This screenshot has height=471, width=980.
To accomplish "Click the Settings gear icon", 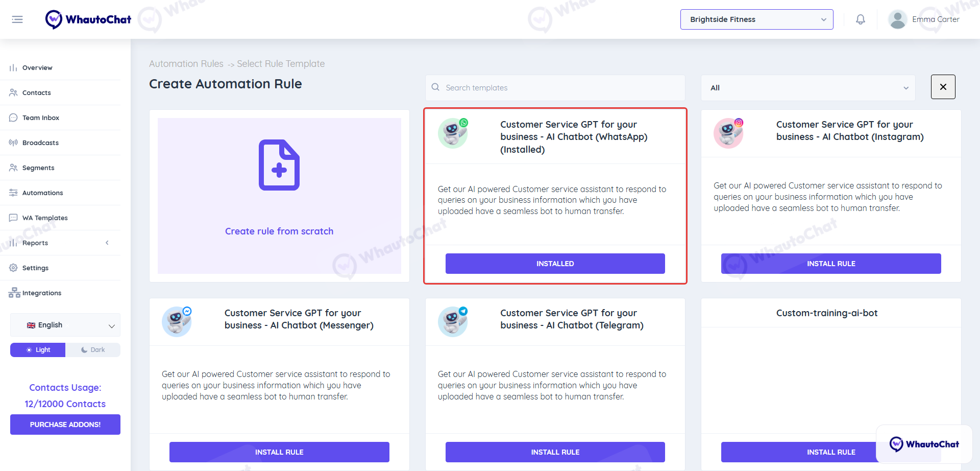I will click(x=13, y=268).
